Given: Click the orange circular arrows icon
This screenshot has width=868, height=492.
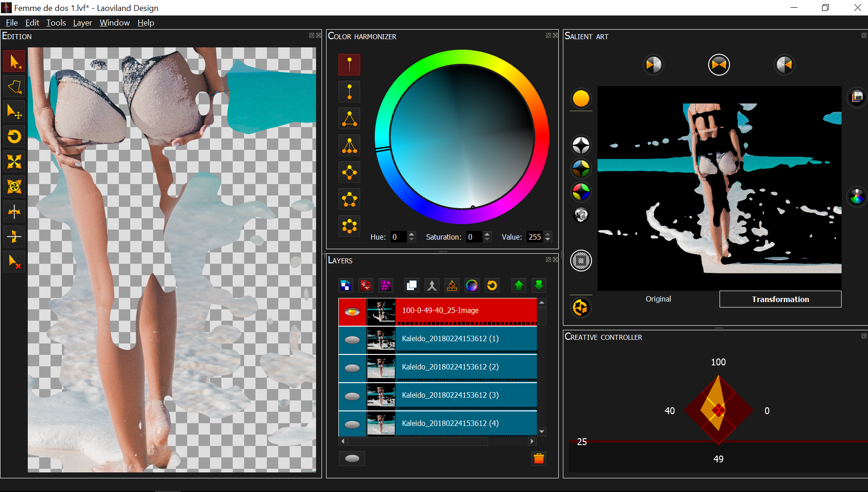Looking at the screenshot, I should click(581, 308).
